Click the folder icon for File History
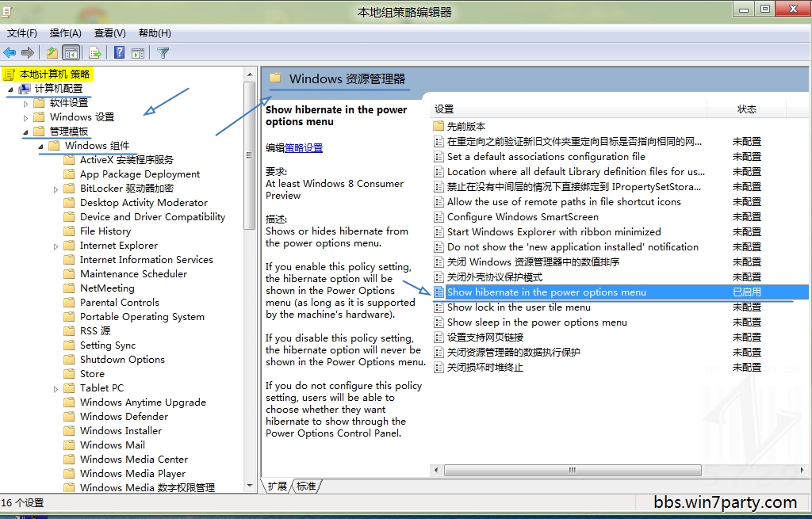 [69, 231]
